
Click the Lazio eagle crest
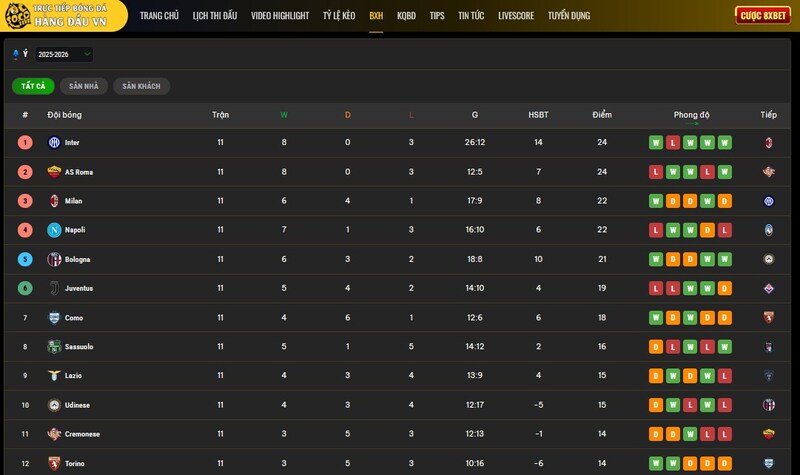54,375
